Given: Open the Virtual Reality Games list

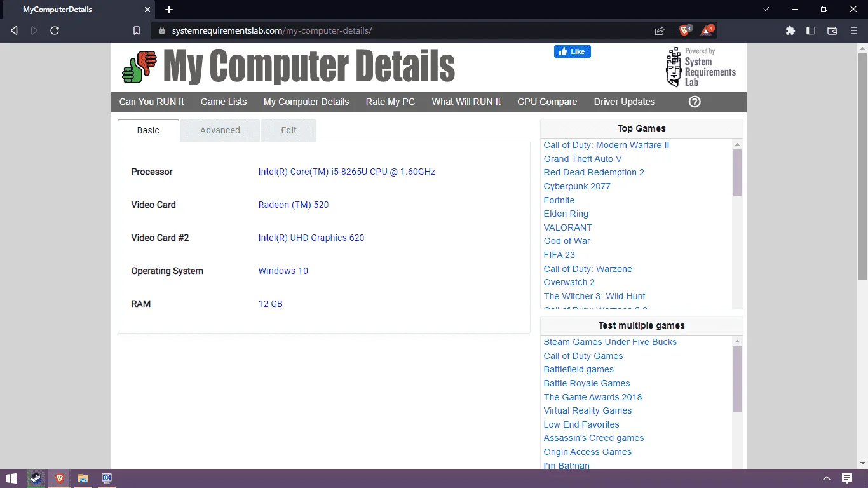Looking at the screenshot, I should click(588, 410).
